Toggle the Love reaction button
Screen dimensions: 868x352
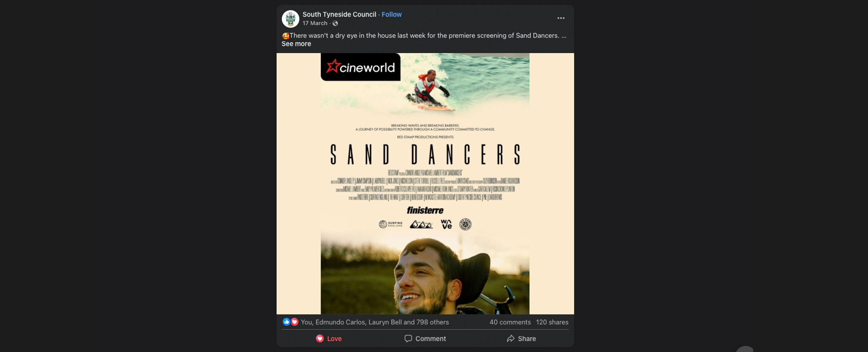coord(329,339)
